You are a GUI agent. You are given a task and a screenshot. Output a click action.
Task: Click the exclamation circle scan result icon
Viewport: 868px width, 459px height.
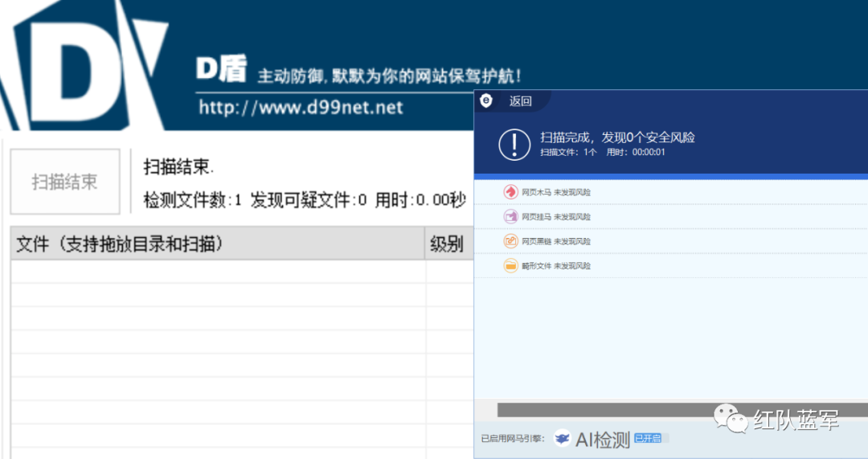(514, 145)
